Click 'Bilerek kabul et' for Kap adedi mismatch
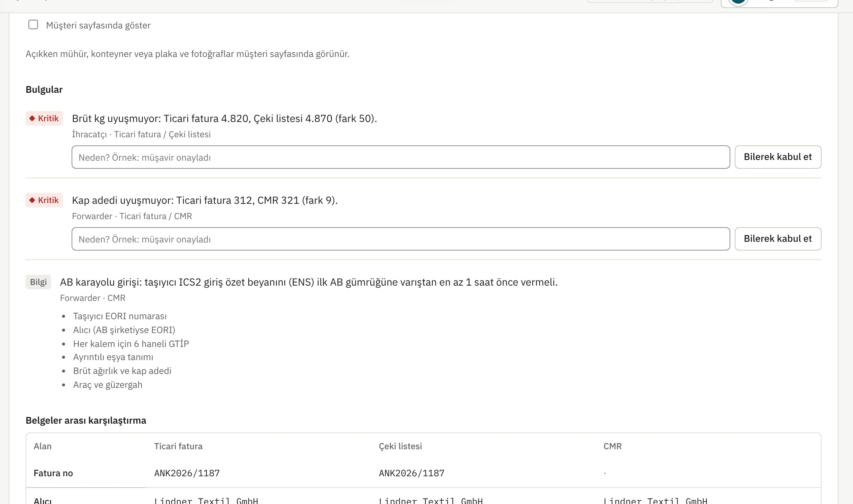Image resolution: width=853 pixels, height=504 pixels. [x=778, y=239]
